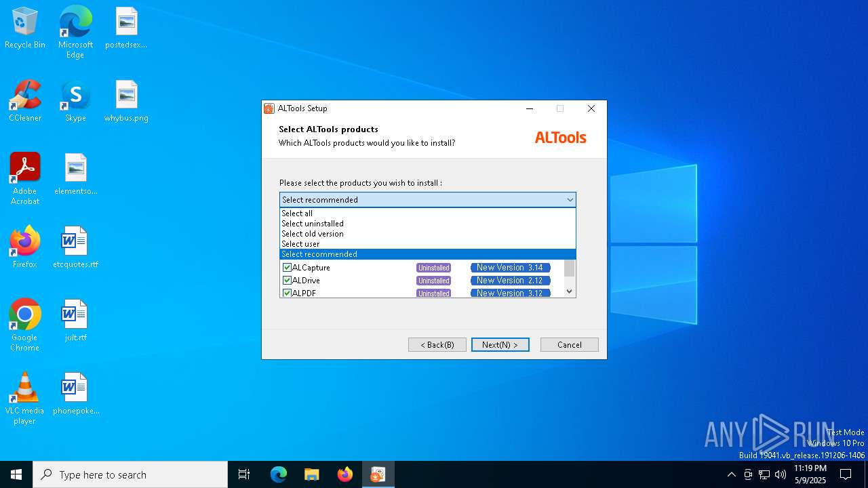Click the ALTools logo in the header
The image size is (868, 488).
[x=561, y=138]
